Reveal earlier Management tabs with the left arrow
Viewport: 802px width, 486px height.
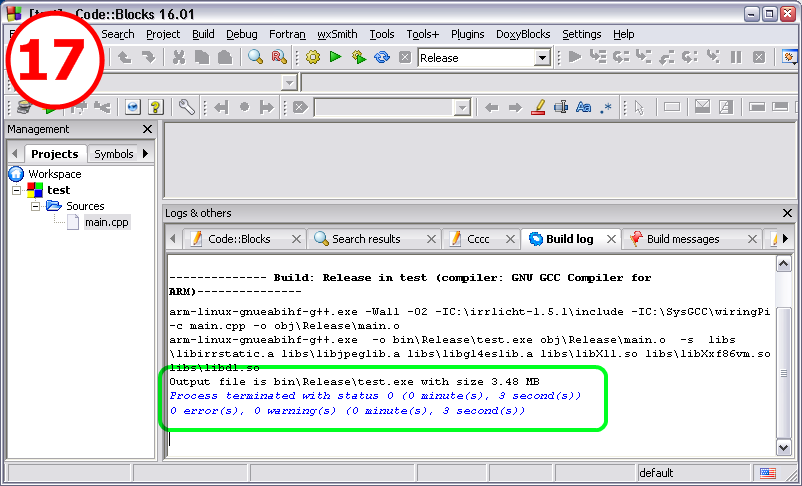click(x=15, y=153)
